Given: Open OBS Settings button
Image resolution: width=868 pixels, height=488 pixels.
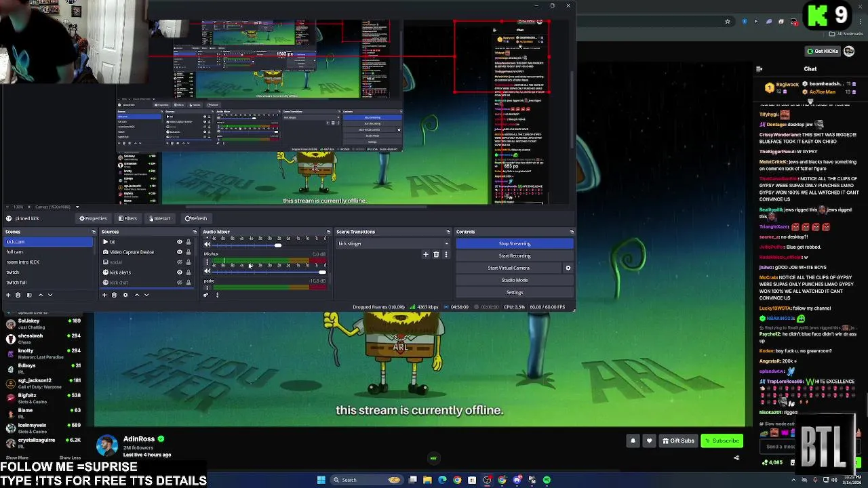Looking at the screenshot, I should [x=515, y=292].
